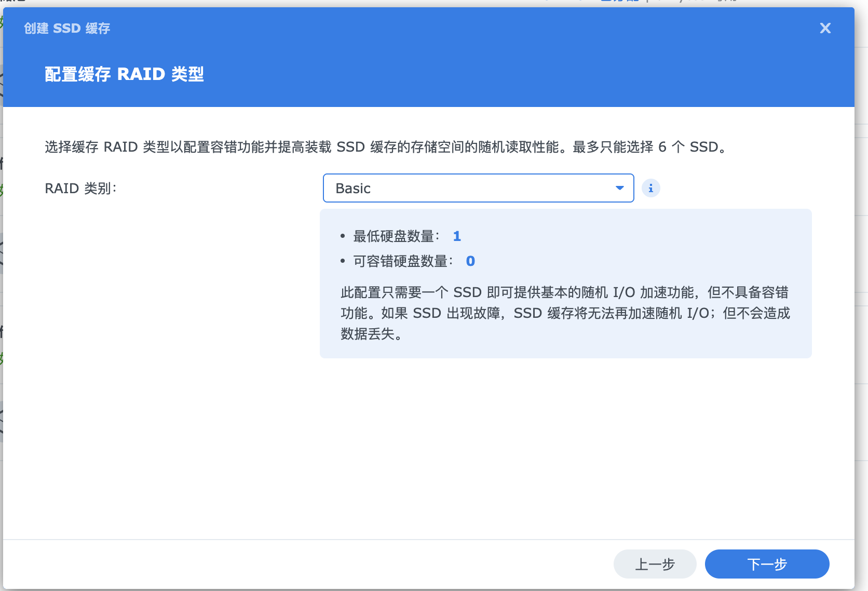Viewport: 868px width, 591px height.
Task: Click the fault-tolerant drive count value 0
Action: [x=470, y=261]
